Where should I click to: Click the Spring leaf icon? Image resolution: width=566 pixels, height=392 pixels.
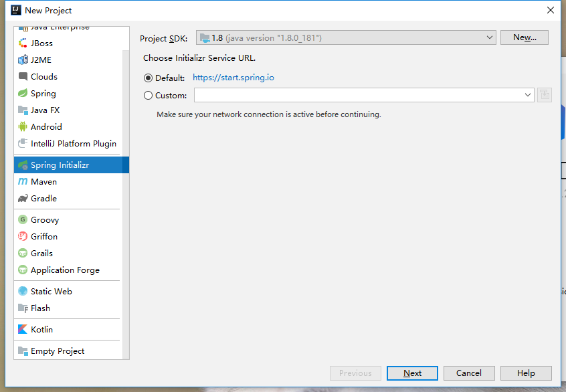click(23, 93)
